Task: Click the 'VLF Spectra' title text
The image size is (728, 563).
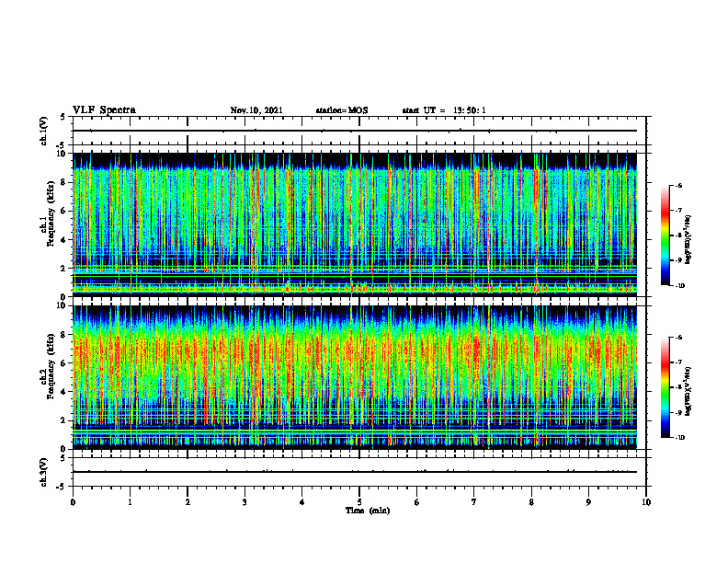Action: [104, 110]
